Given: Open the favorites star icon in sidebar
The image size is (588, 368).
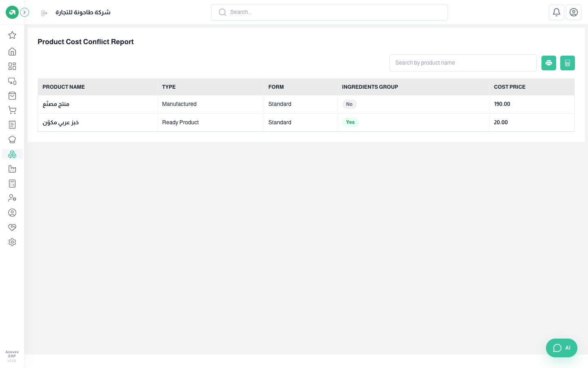Looking at the screenshot, I should tap(12, 35).
